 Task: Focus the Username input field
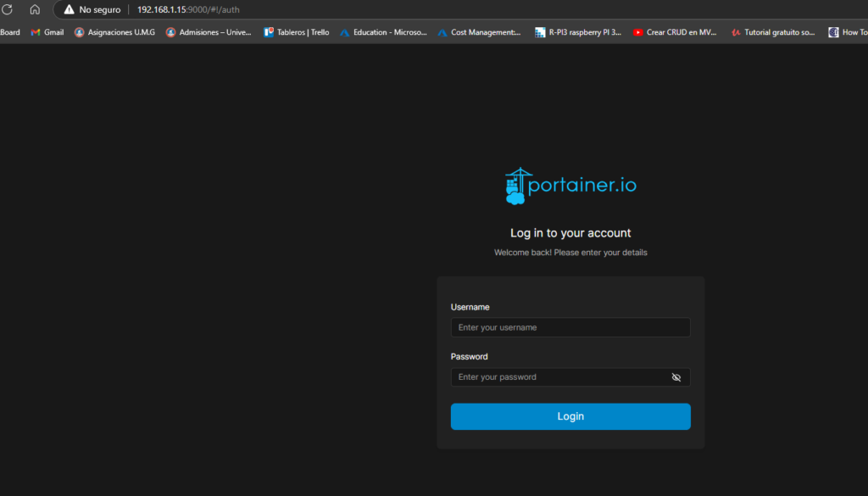(x=570, y=327)
